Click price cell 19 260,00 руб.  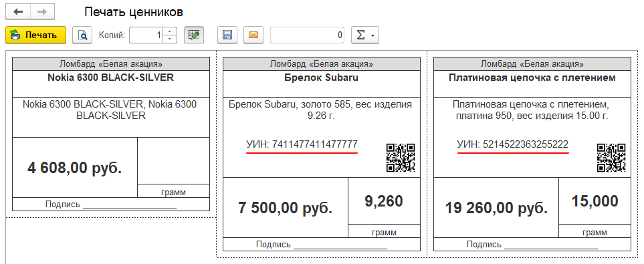point(496,207)
